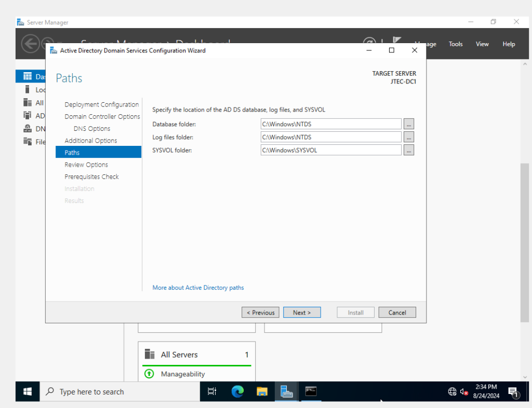This screenshot has height=408, width=532.
Task: Open the Command Prompt taskbar icon
Action: pos(311,392)
